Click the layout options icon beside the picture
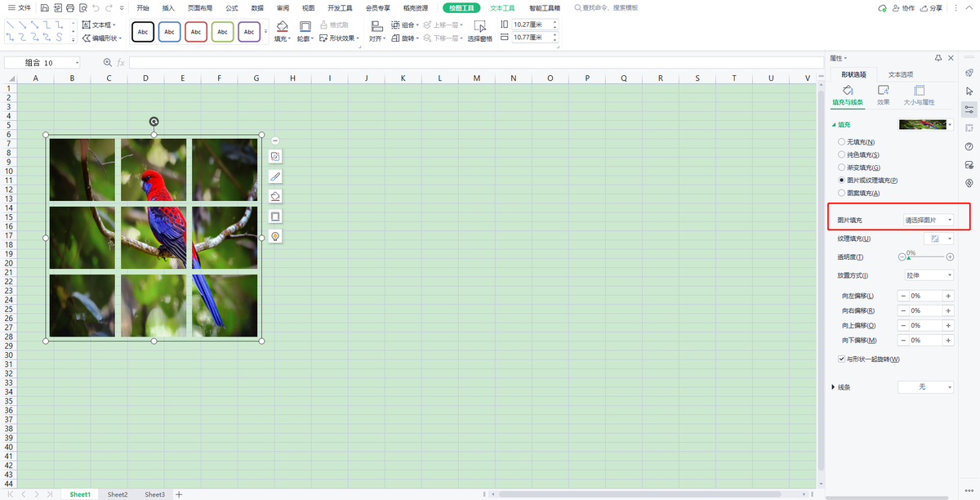 (275, 156)
